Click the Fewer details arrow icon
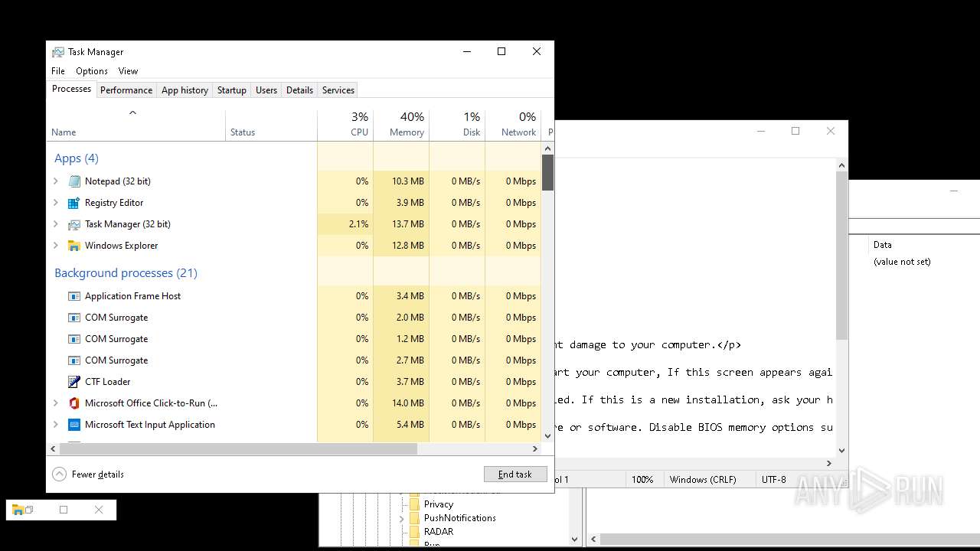This screenshot has height=551, width=980. [x=60, y=474]
